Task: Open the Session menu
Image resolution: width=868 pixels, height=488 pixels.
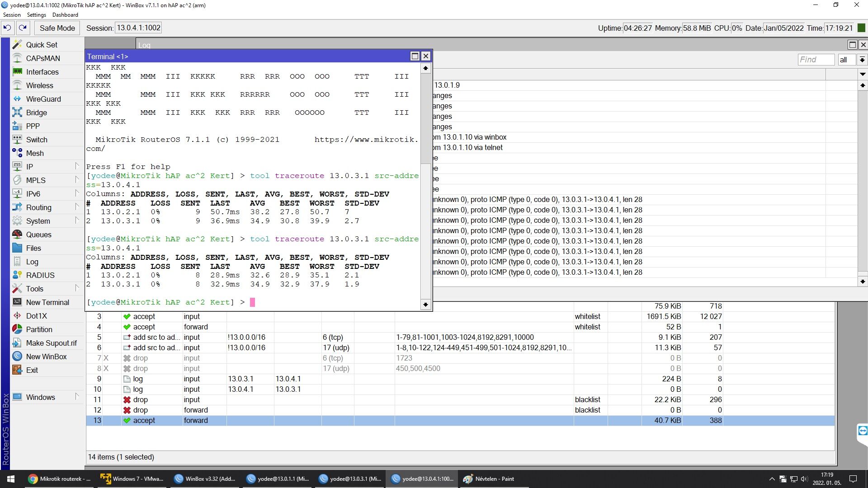Action: coord(12,15)
